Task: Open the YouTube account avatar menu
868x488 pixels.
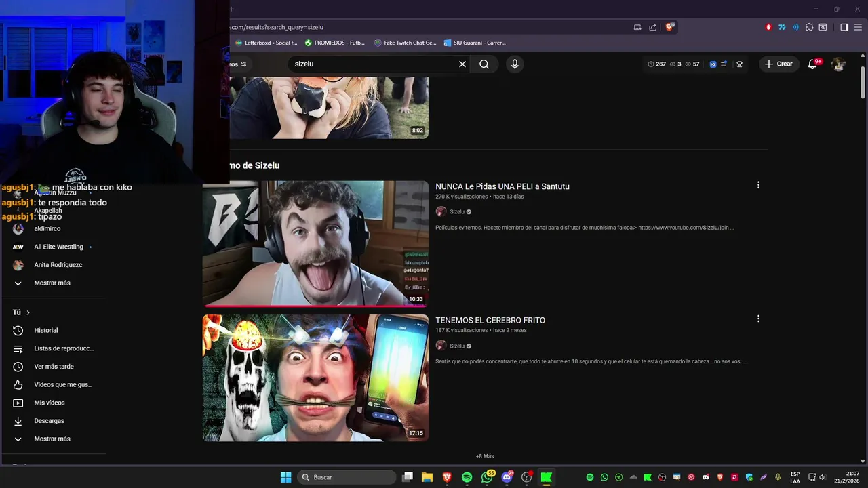Action: tap(839, 64)
